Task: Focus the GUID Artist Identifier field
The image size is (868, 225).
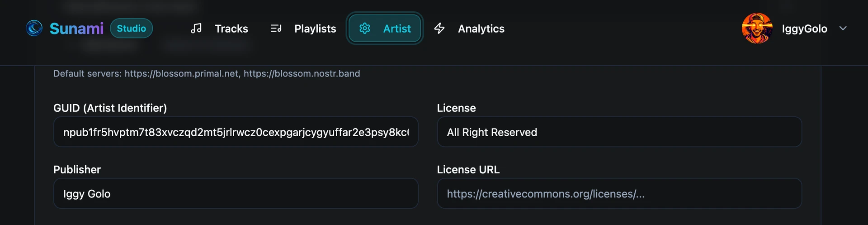Action: click(x=236, y=132)
